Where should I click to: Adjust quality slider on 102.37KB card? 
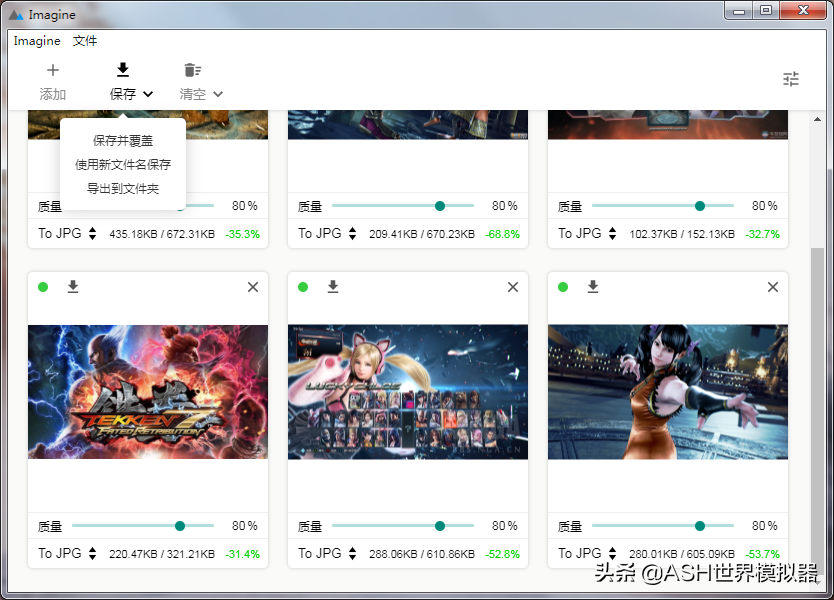pos(663,206)
